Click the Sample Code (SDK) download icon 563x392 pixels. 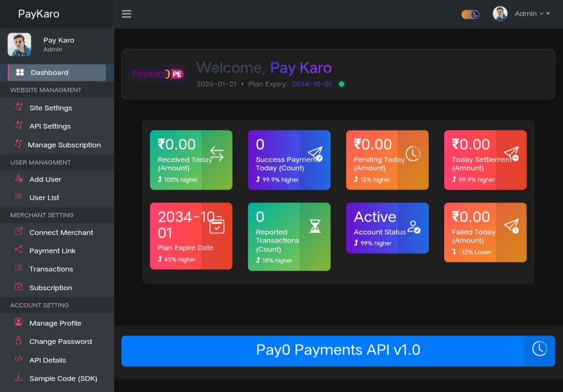[19, 378]
